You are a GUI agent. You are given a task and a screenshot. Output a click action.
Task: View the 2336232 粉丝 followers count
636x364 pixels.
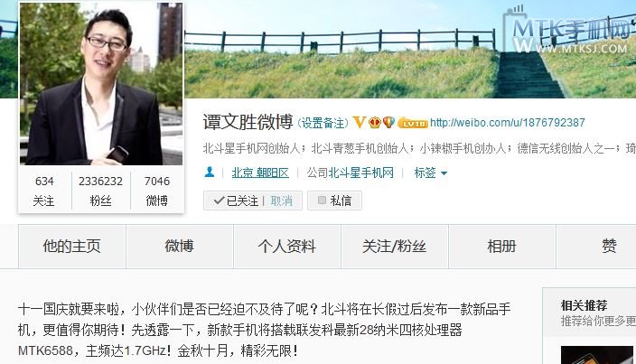point(100,191)
